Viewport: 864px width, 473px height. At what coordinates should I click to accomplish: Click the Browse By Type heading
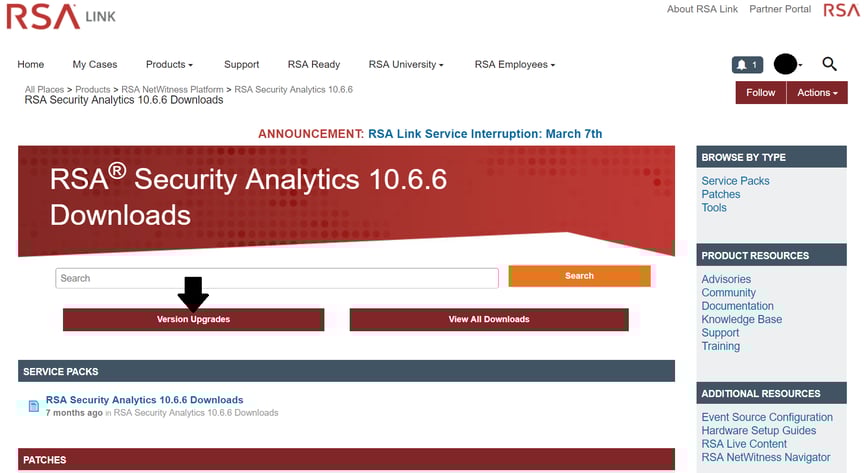pos(771,157)
